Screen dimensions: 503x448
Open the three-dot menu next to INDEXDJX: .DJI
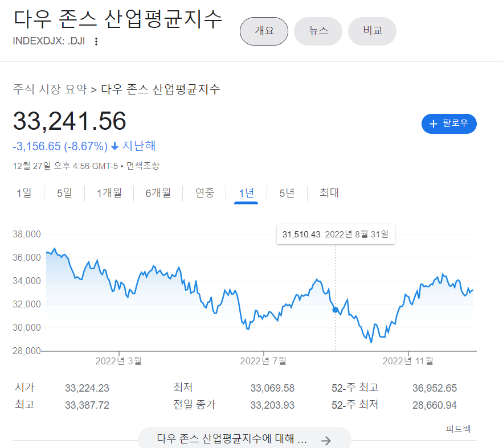96,42
